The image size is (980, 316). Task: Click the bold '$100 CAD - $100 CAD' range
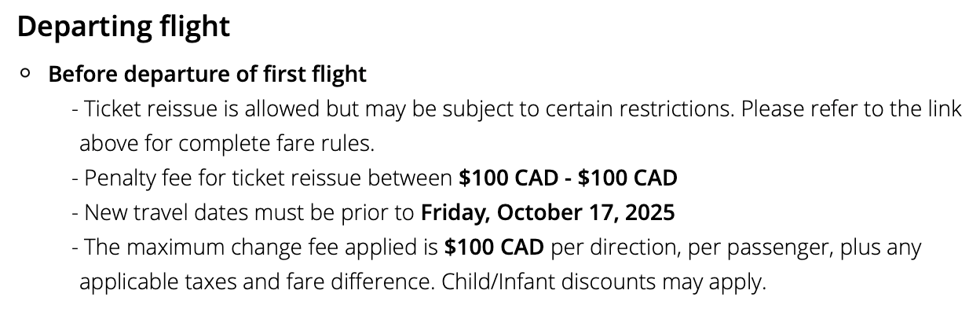click(568, 178)
